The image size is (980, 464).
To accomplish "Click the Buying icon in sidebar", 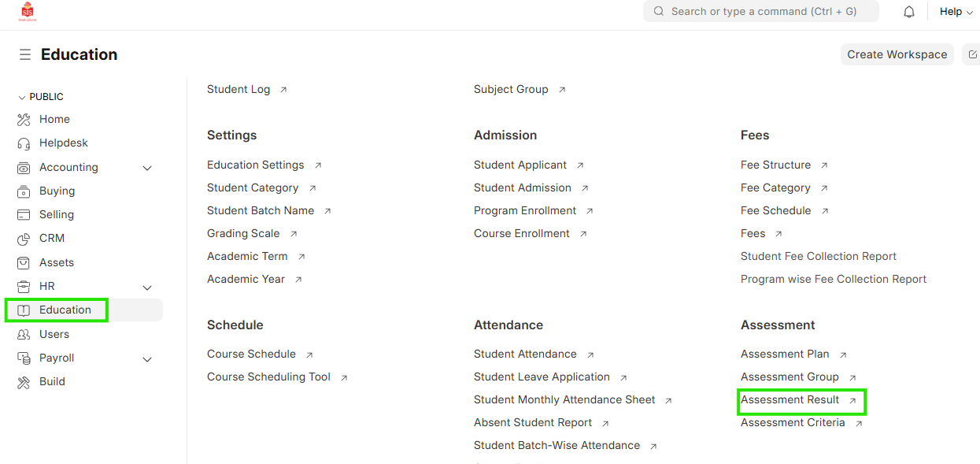I will (24, 191).
